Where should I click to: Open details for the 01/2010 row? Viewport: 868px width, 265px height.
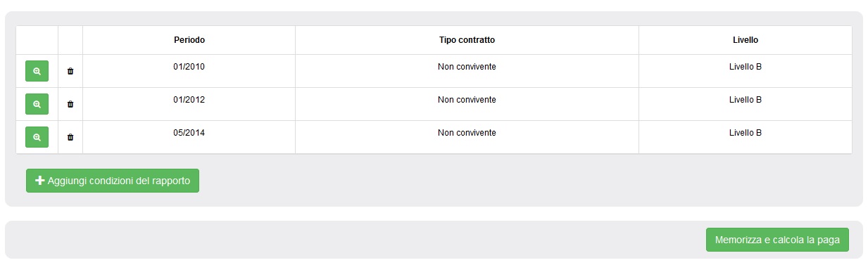click(x=37, y=71)
